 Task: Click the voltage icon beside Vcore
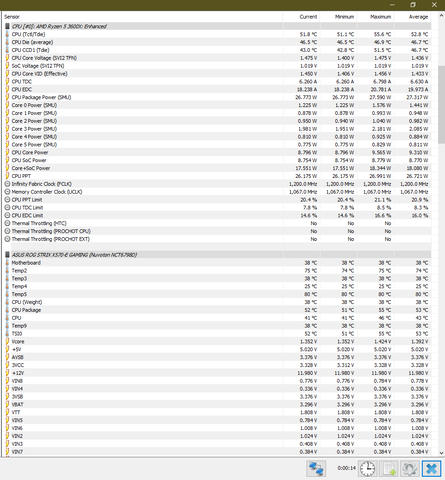(x=7, y=341)
